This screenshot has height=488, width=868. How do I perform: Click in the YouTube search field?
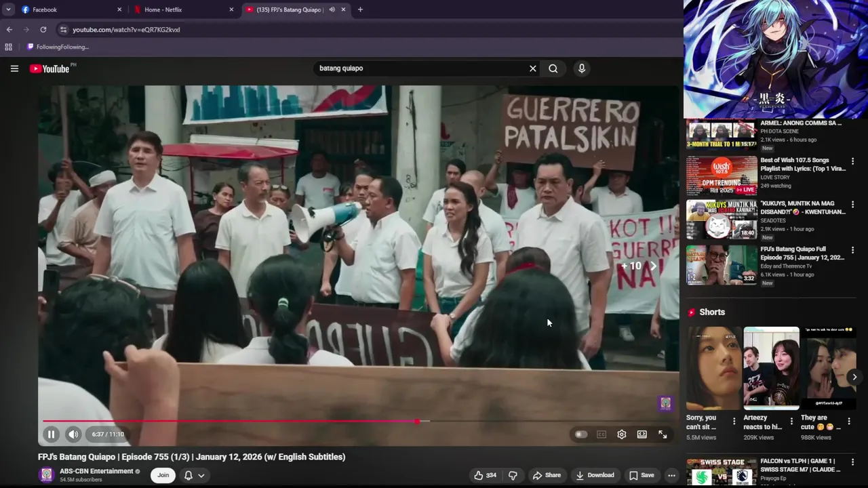420,68
